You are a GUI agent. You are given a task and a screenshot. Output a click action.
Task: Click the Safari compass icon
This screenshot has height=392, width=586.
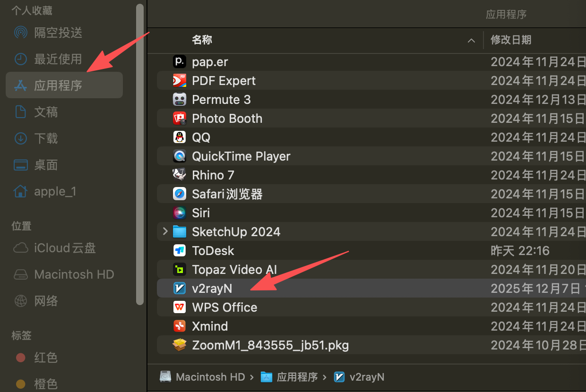[180, 194]
